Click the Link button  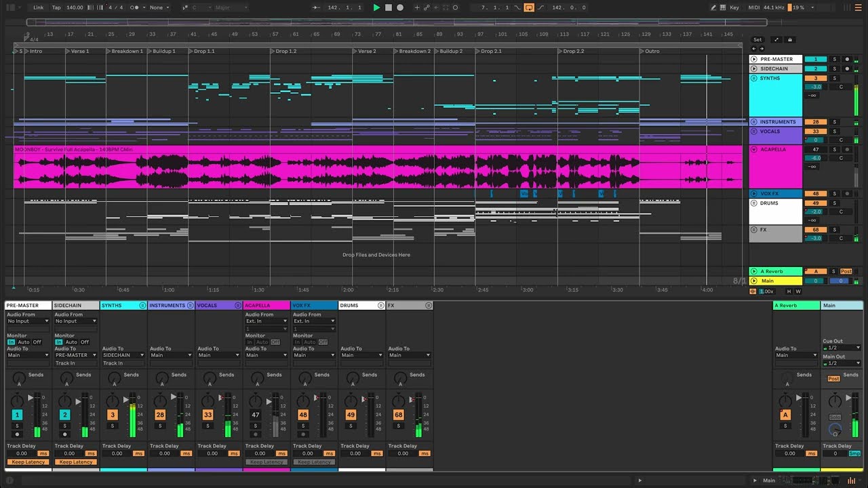pyautogui.click(x=38, y=7)
